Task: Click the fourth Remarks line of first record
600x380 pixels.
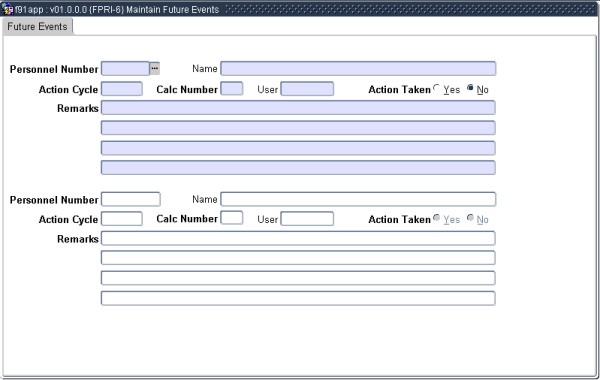Action: pos(298,168)
